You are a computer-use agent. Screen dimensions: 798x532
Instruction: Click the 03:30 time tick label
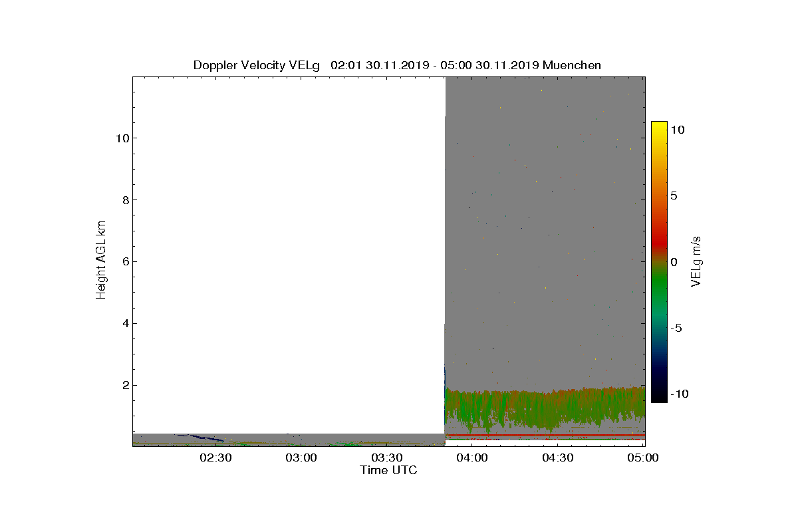(386, 458)
